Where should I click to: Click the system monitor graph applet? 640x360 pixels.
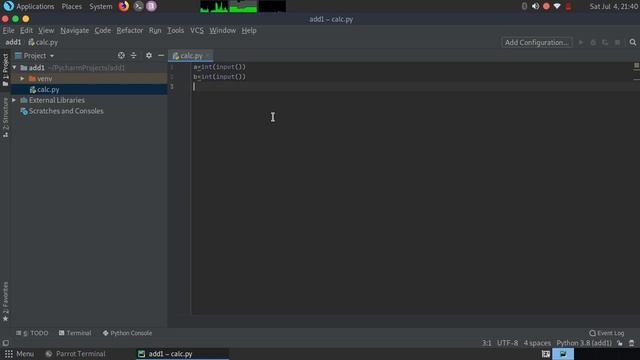coord(242,6)
